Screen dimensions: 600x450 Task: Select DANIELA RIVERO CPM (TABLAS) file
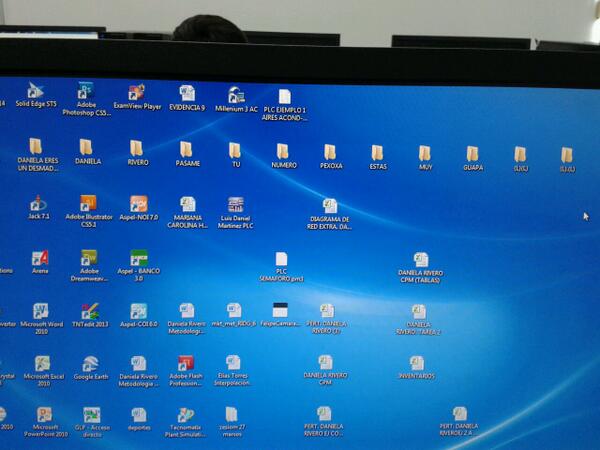[421, 268]
